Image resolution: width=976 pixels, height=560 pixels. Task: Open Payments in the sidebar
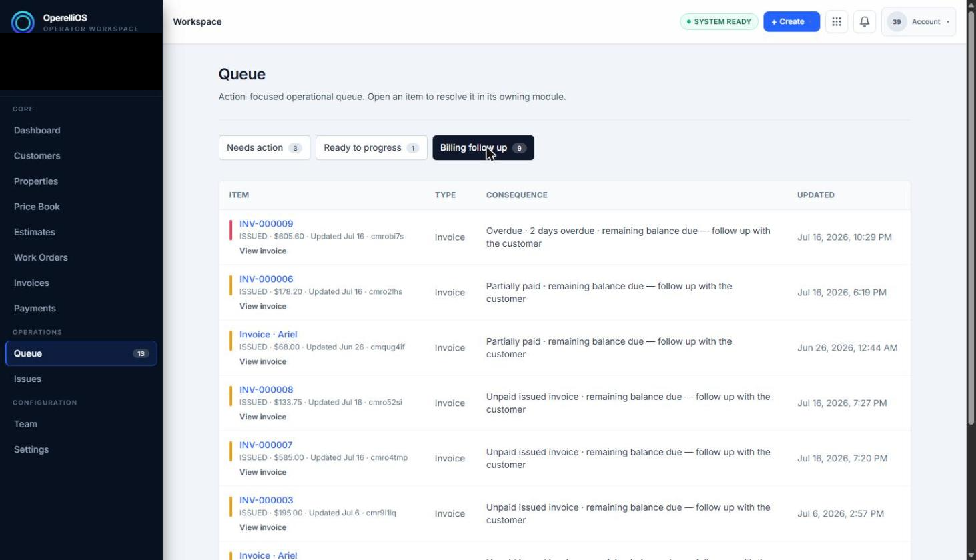(81, 308)
